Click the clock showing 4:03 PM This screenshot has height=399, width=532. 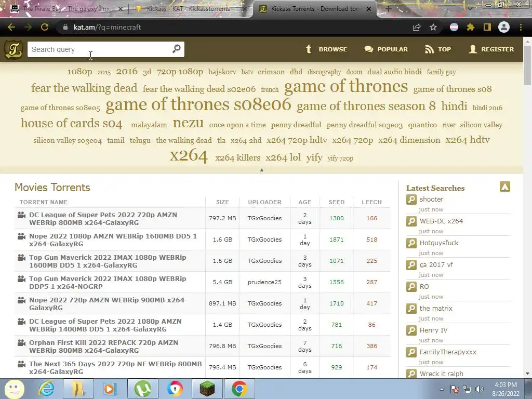[506, 385]
